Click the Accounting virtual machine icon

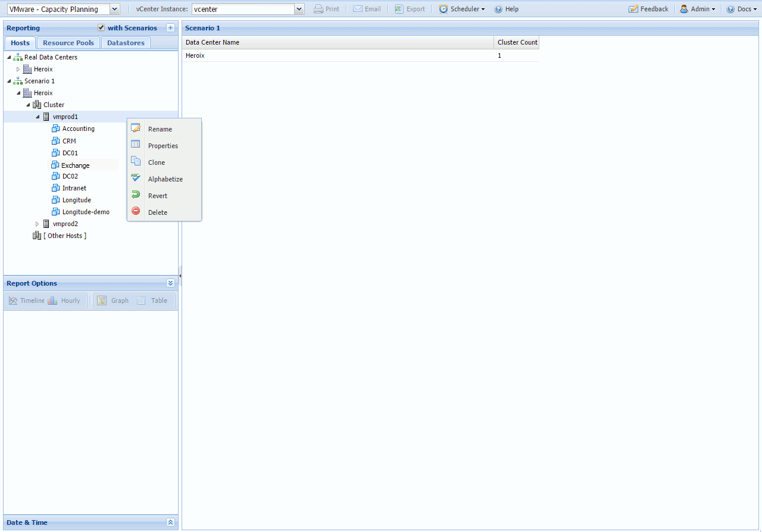point(56,129)
